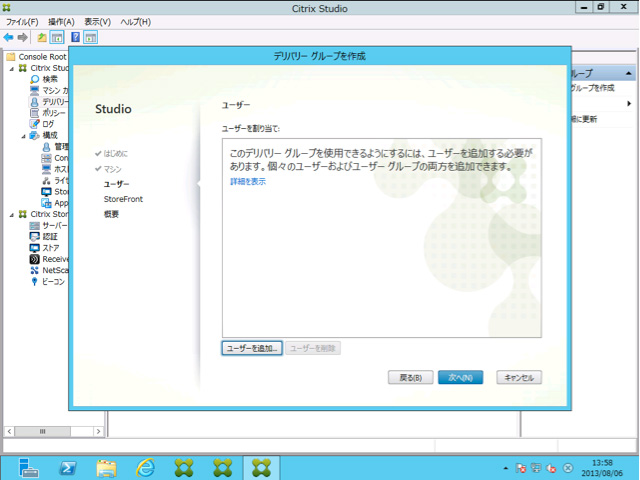This screenshot has height=480, width=640.
Task: Select the Console Root folder icon
Action: [11, 56]
